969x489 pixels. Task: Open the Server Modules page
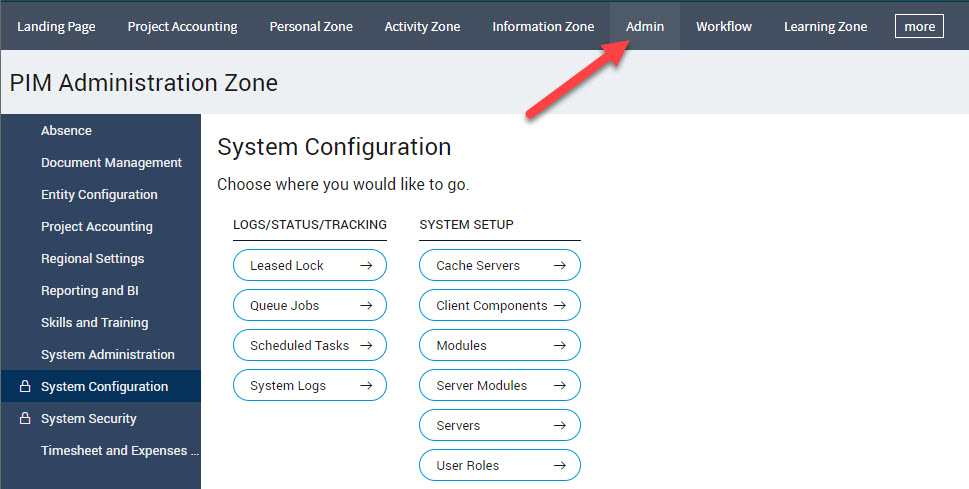[x=482, y=385]
